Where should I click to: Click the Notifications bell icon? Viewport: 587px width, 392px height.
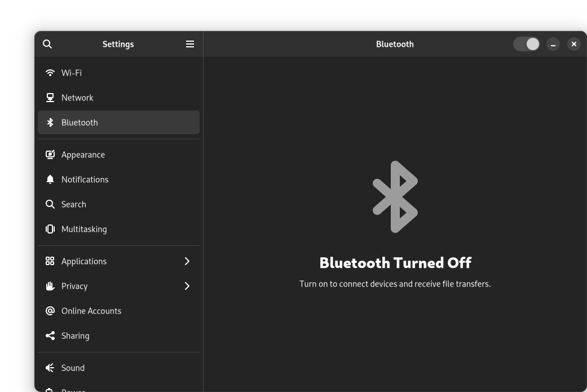click(50, 179)
